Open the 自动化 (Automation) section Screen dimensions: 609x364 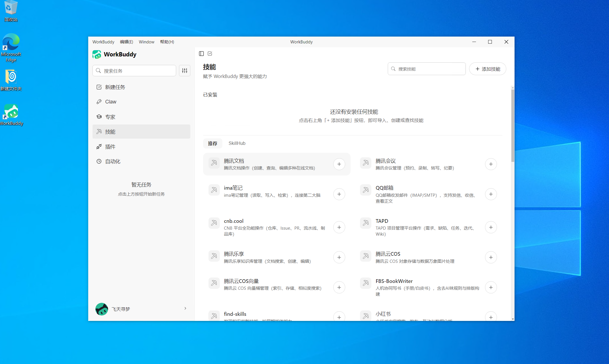coord(113,161)
